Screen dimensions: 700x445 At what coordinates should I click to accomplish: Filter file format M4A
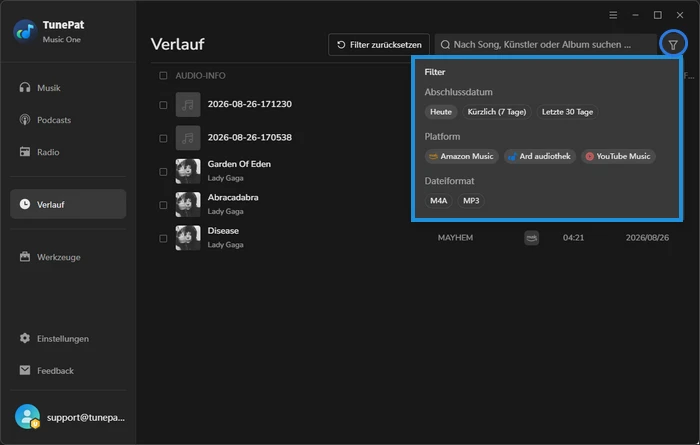(438, 201)
